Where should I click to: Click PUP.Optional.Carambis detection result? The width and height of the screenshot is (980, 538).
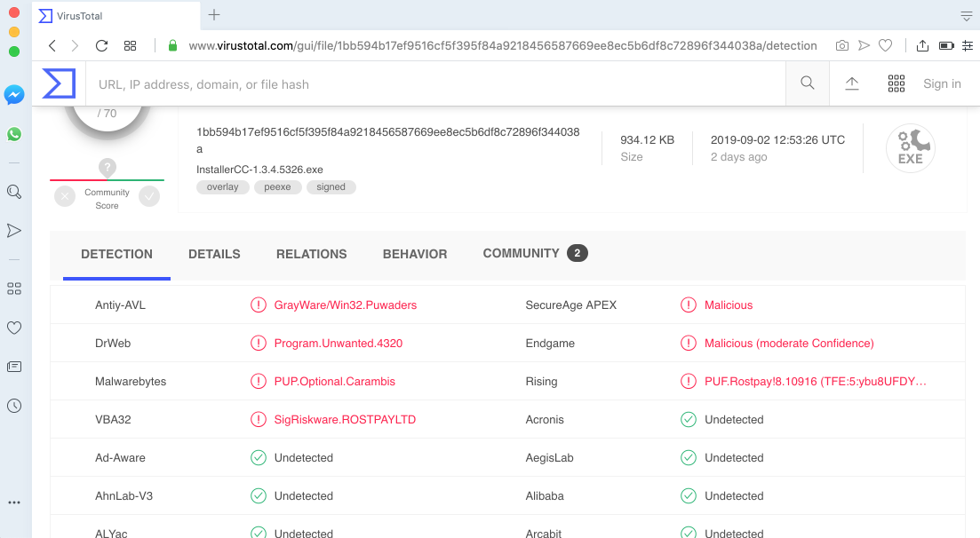coord(334,381)
